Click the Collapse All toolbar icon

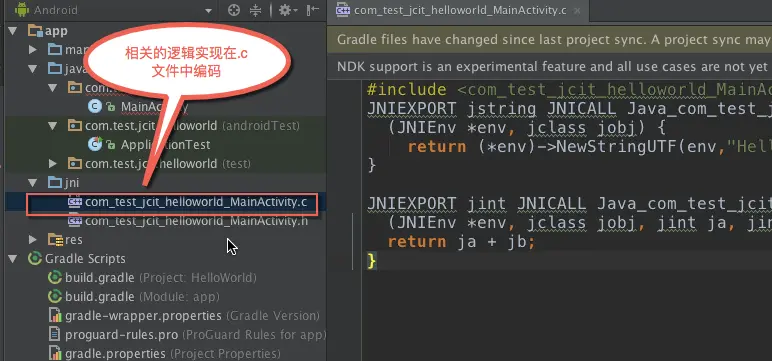point(255,10)
